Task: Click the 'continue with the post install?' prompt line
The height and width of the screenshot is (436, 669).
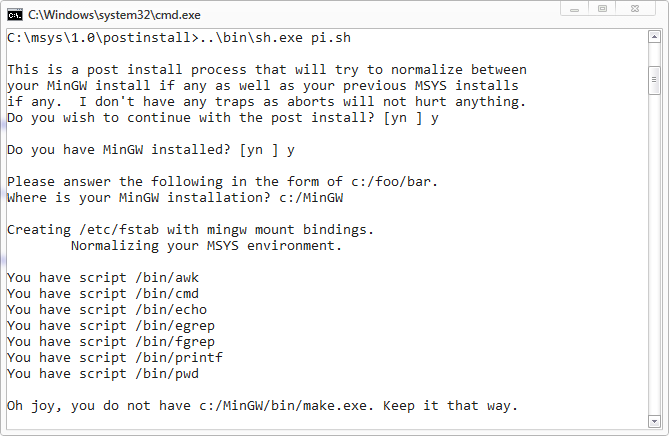Action: [x=223, y=118]
